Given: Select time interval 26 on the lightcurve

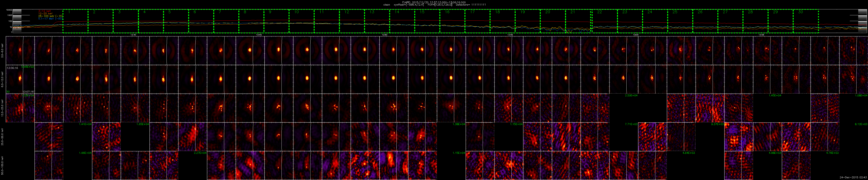Looking at the screenshot, I should point(705,21).
